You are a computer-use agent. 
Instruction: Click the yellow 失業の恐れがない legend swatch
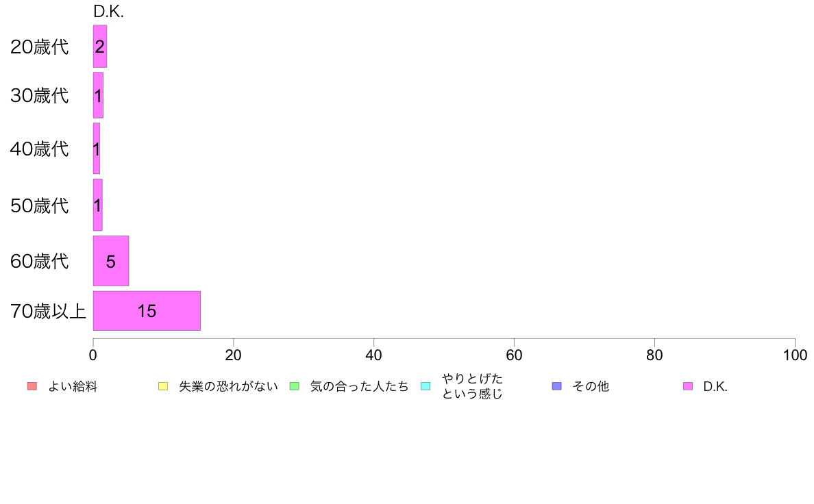tap(163, 386)
